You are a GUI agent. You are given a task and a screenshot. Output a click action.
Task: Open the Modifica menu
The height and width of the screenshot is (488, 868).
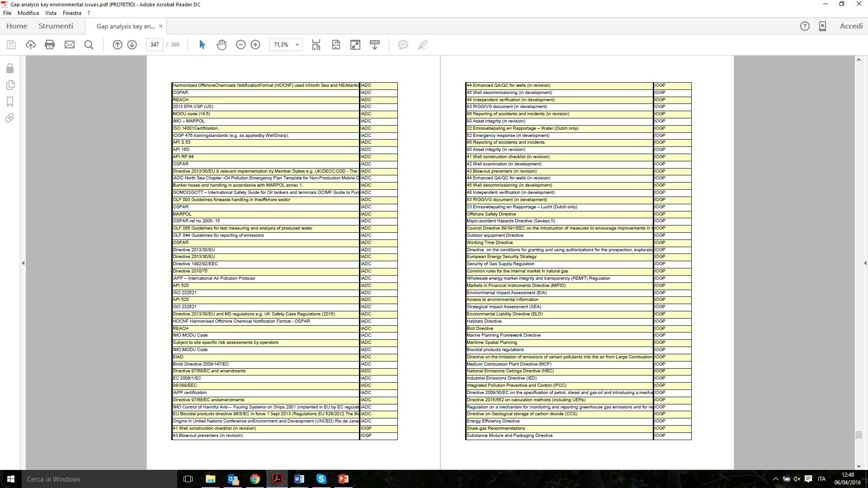tap(28, 13)
